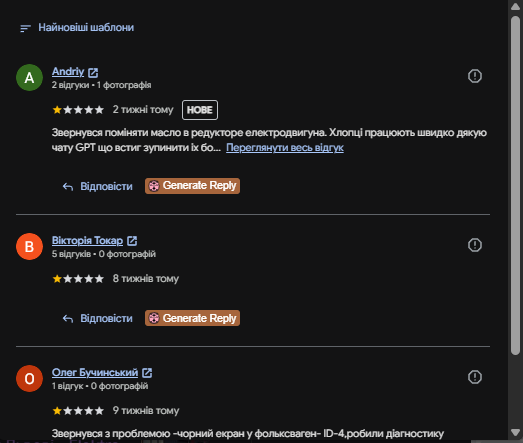Viewport: 523px width, 443px height.
Task: Open the Andriy name link
Action: coord(68,71)
